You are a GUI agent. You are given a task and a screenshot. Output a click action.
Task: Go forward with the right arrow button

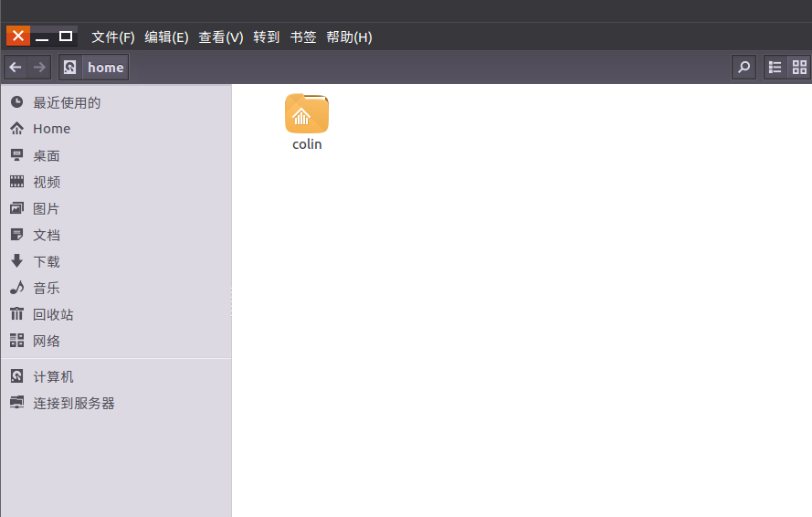tap(39, 68)
